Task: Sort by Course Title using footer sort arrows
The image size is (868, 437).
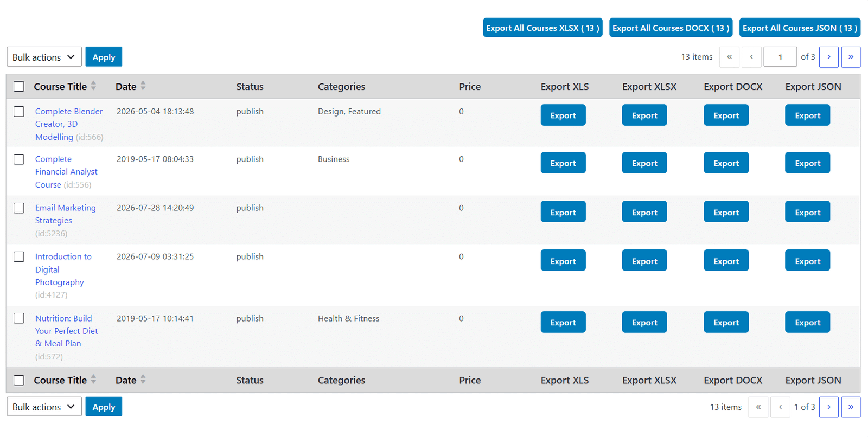Action: coord(93,380)
